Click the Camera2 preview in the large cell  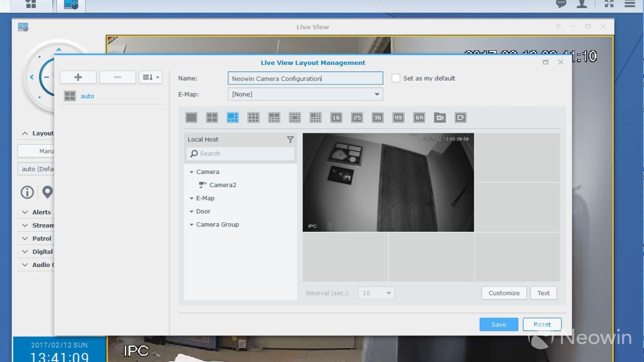(x=388, y=183)
